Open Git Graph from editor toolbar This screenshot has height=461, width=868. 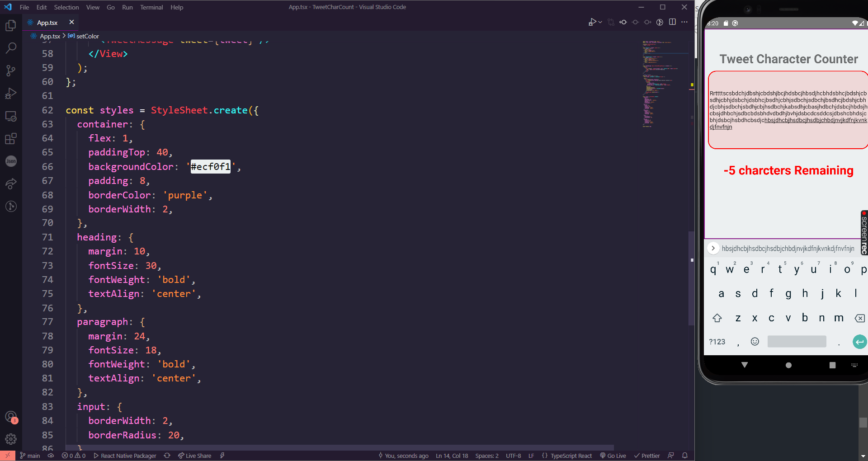[660, 22]
